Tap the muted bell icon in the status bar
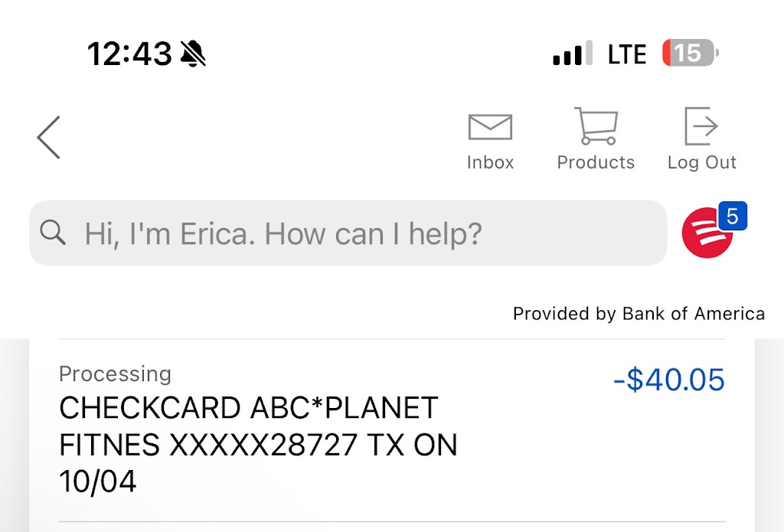784x532 pixels. [193, 54]
